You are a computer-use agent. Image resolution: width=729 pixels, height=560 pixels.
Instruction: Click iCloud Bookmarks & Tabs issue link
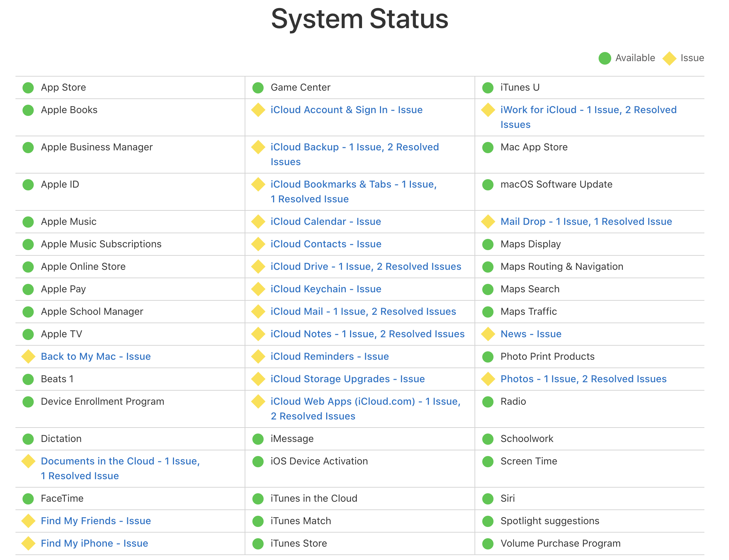tap(354, 191)
